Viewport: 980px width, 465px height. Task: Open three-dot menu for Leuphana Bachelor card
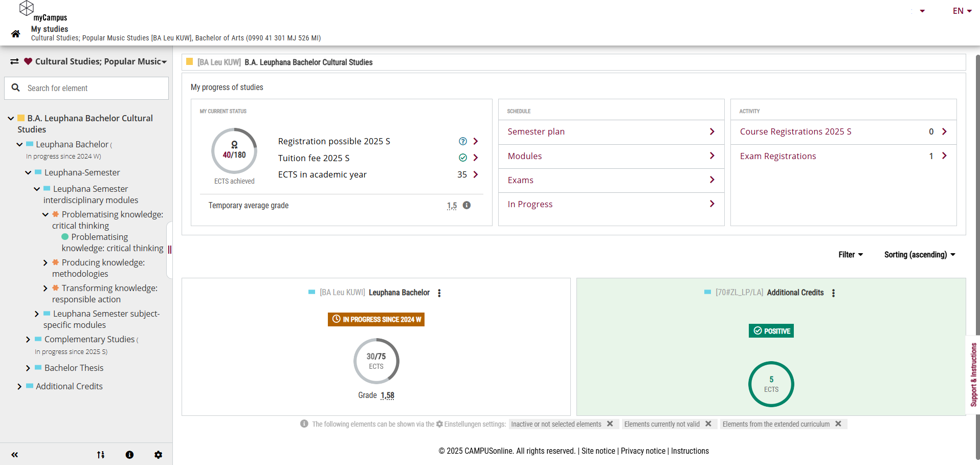click(439, 293)
